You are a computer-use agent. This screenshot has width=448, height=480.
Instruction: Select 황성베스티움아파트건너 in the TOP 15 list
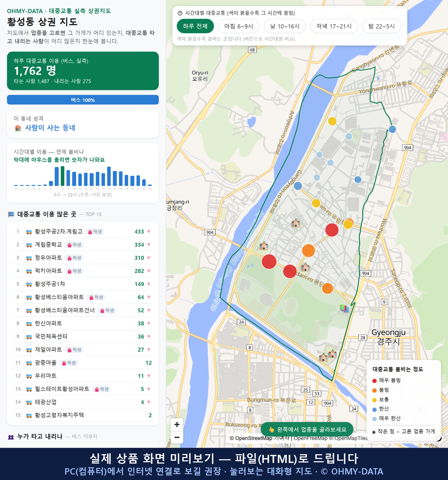point(83,310)
